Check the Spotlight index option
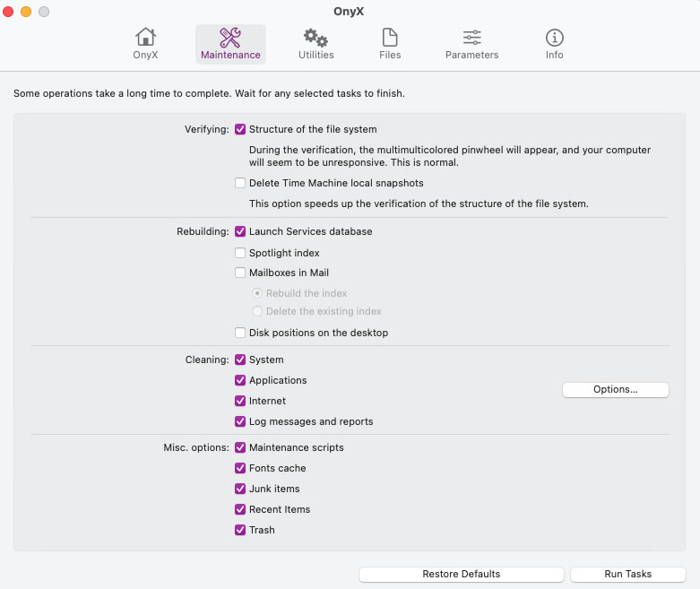The width and height of the screenshot is (700, 589). [240, 253]
